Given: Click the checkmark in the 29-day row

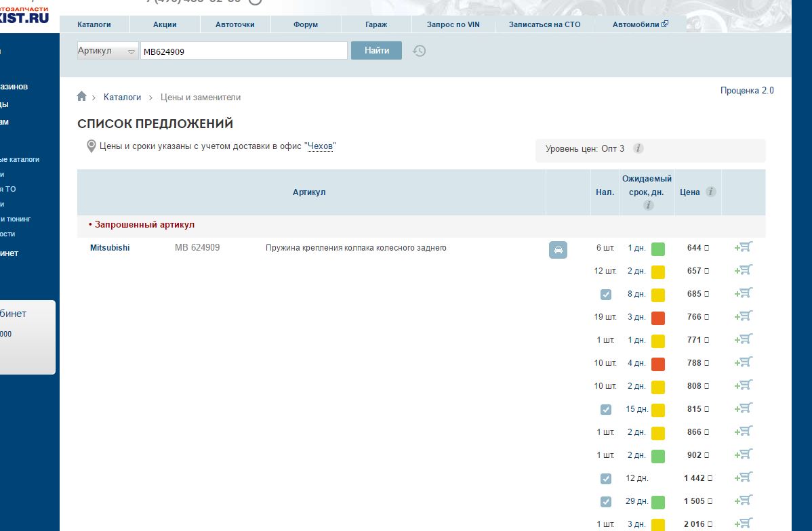Looking at the screenshot, I should 605,502.
